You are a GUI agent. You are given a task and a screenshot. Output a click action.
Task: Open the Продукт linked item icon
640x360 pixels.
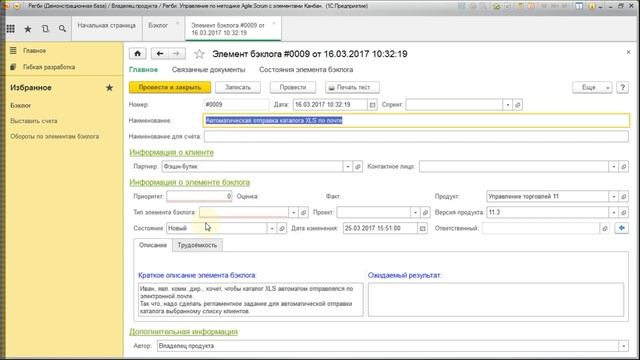pos(624,196)
